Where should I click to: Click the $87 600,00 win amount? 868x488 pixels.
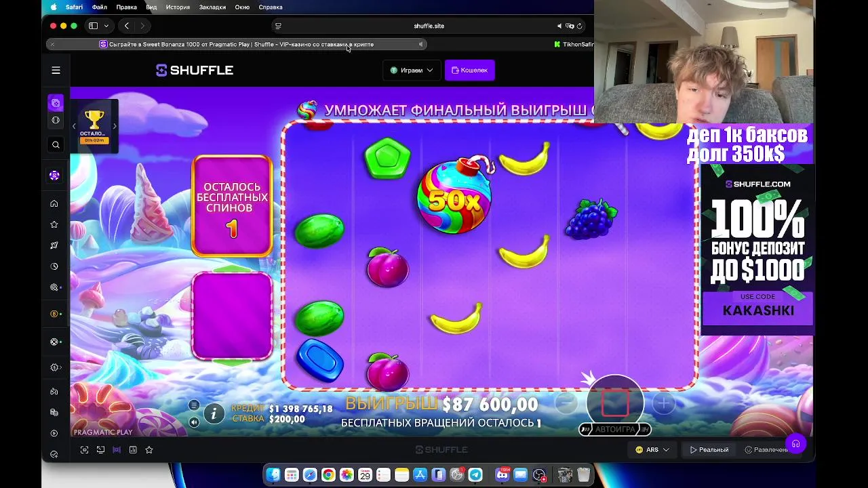(x=490, y=405)
